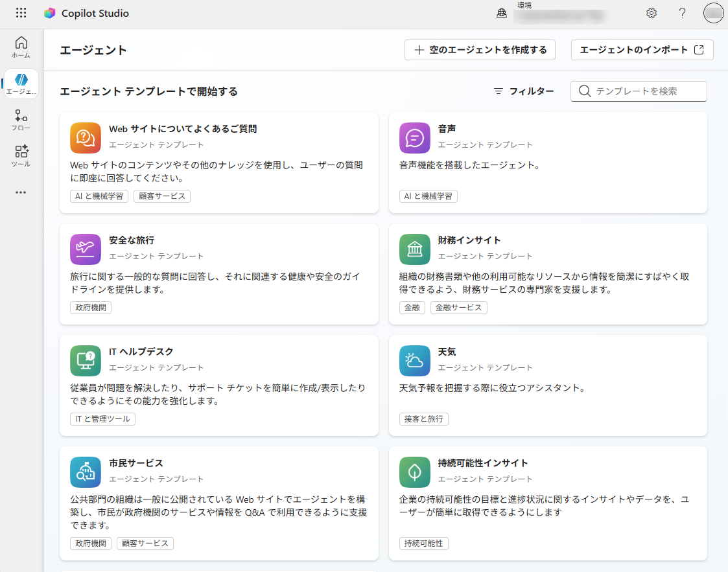Open the help question mark icon

click(682, 13)
